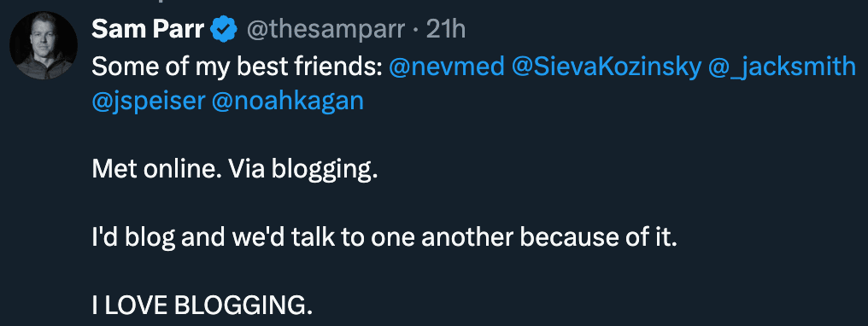Click the 'Met online. Via blogging.' line
Screen dimensions: 868x326
235,170
